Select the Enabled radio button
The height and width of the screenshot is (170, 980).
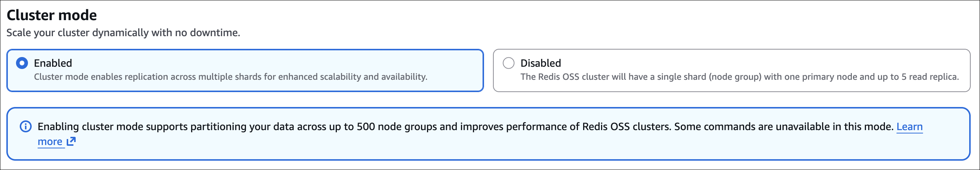(x=22, y=63)
